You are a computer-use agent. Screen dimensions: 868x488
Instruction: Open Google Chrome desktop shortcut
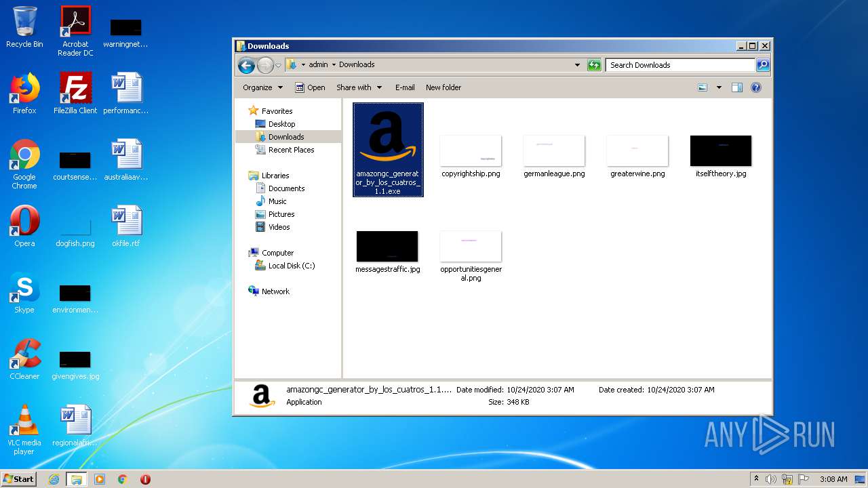pyautogui.click(x=24, y=164)
